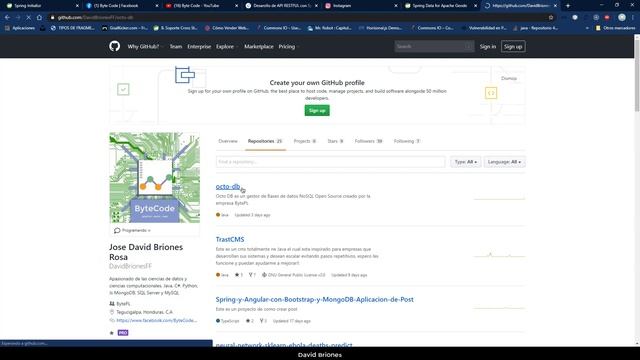Go back with the browser back arrow
640x360 pixels.
point(7,18)
